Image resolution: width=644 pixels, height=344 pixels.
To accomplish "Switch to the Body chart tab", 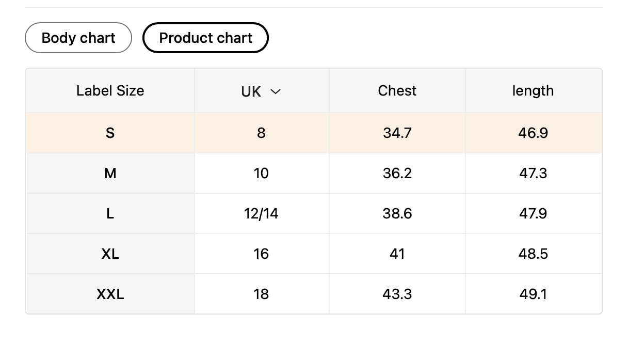I will point(78,38).
